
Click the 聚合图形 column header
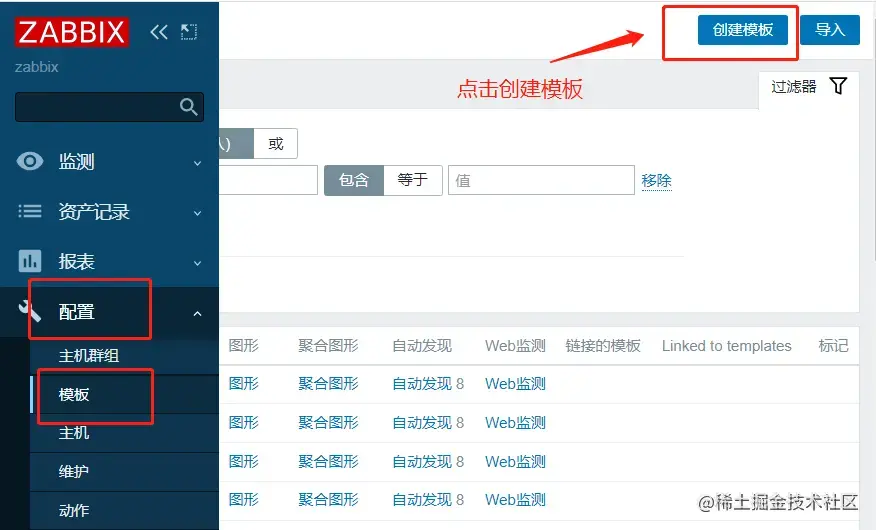pyautogui.click(x=328, y=346)
